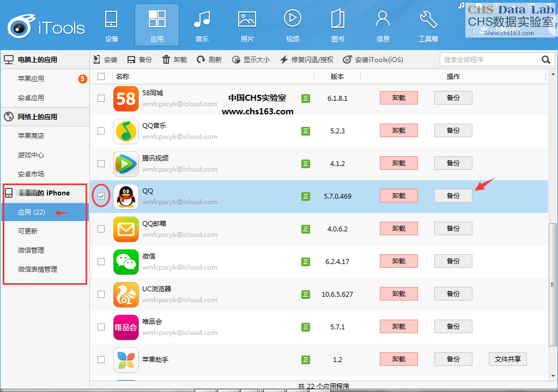Click the search magnifier icon
The height and width of the screenshot is (392, 558).
(546, 59)
